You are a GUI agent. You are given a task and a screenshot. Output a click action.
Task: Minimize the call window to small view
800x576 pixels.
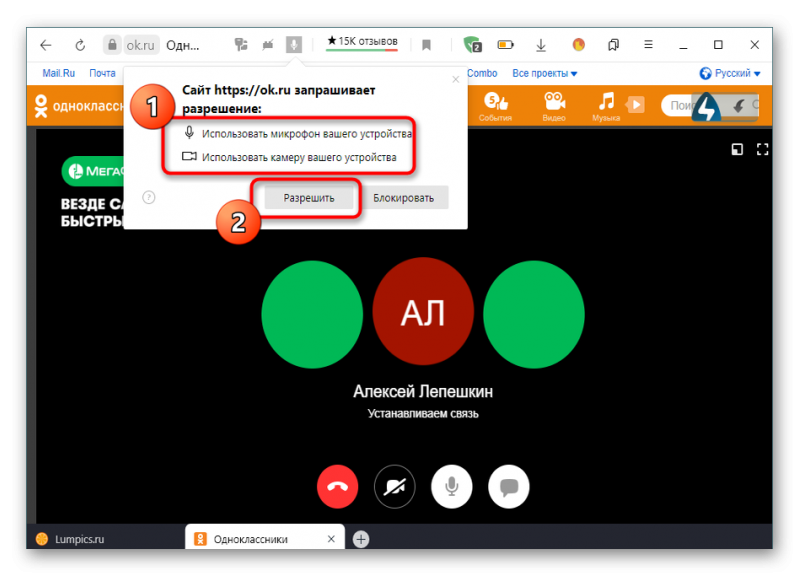[x=737, y=149]
